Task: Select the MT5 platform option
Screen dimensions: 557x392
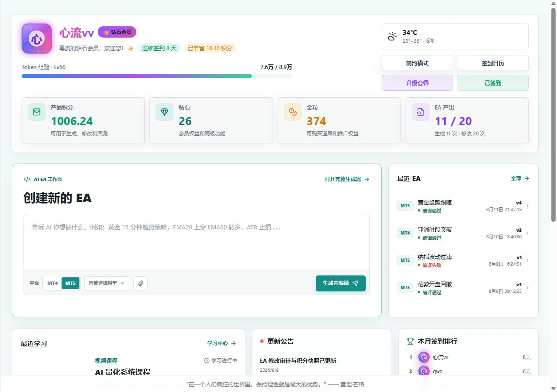Action: click(71, 283)
